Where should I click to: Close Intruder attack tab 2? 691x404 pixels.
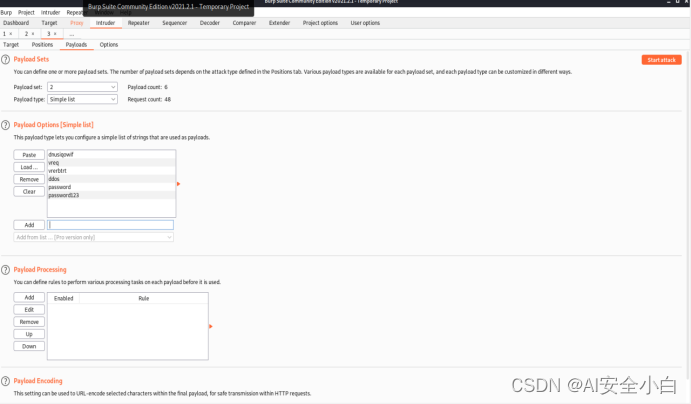[33, 34]
